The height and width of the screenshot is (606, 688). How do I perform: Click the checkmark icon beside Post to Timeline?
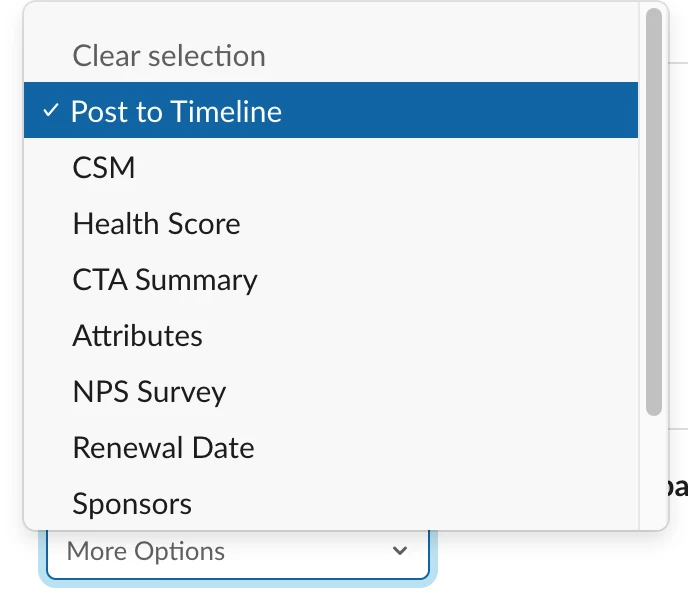(51, 110)
